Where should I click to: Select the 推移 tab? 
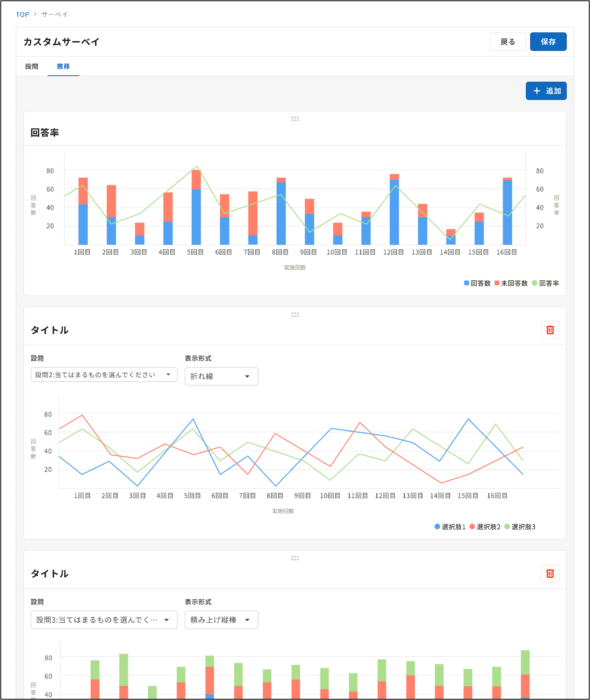(63, 66)
